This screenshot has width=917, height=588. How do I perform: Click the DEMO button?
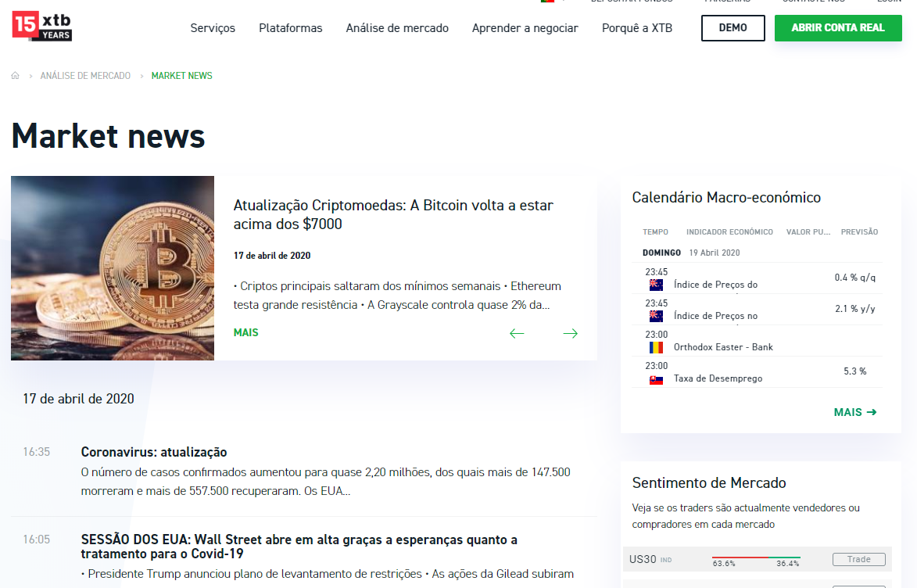(733, 28)
